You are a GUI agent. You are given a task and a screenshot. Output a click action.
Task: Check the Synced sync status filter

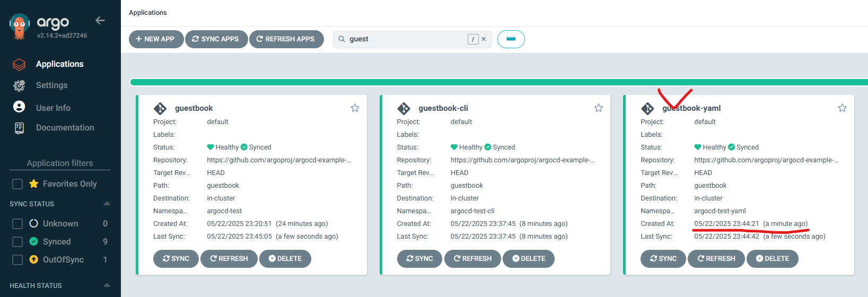tap(17, 242)
